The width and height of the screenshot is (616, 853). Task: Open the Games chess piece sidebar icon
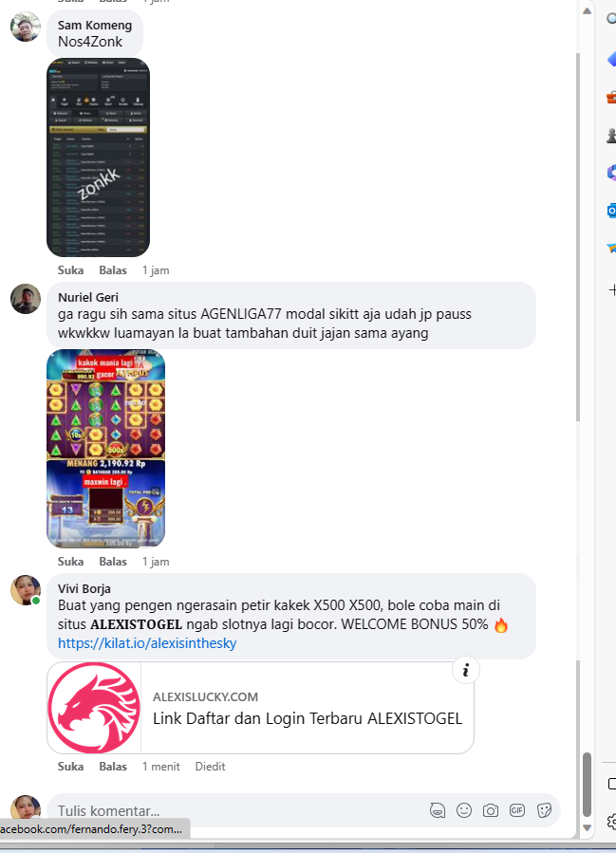point(611,135)
